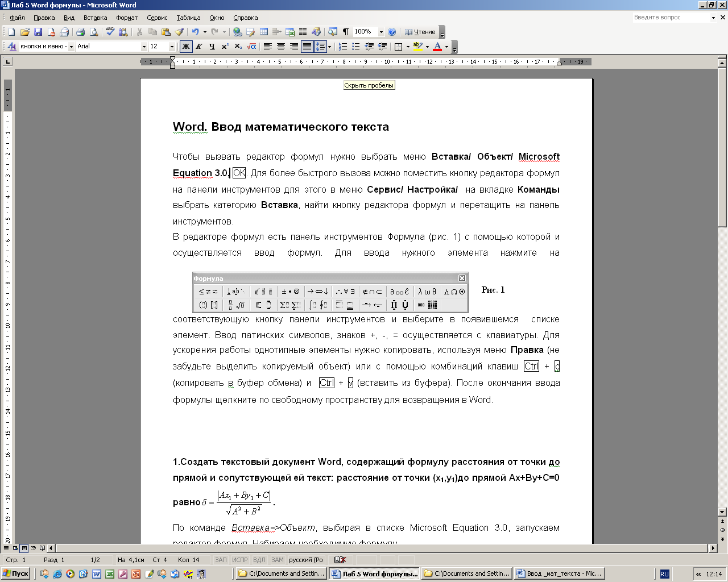Close the Формула floating toolbar
728x582 pixels.
coord(462,278)
